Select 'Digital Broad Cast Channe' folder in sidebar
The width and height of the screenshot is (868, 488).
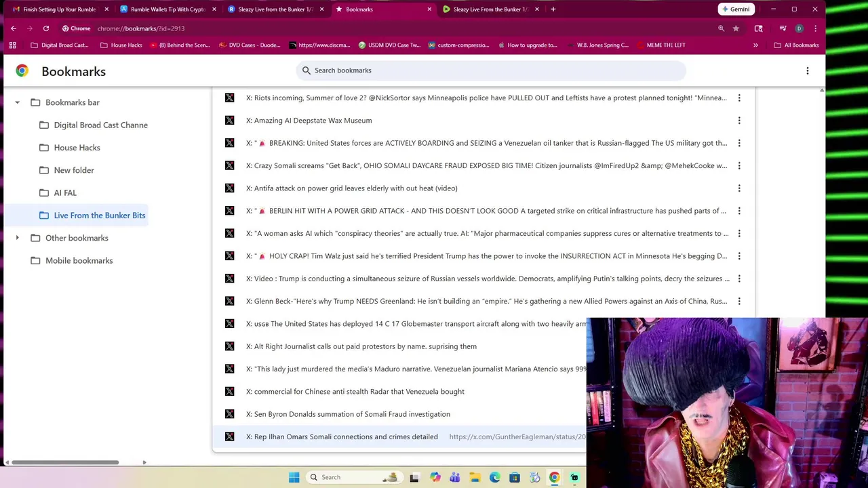tap(93, 125)
